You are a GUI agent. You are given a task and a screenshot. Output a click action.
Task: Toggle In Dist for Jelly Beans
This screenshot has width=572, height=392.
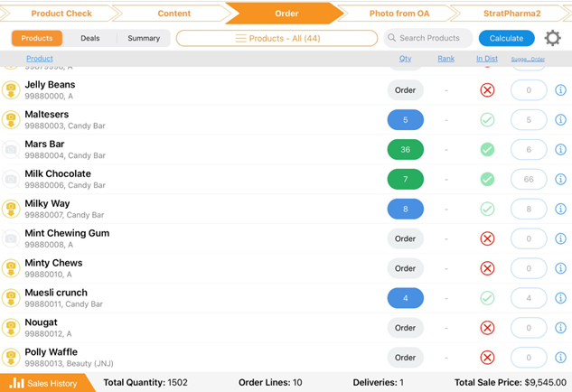coord(487,90)
